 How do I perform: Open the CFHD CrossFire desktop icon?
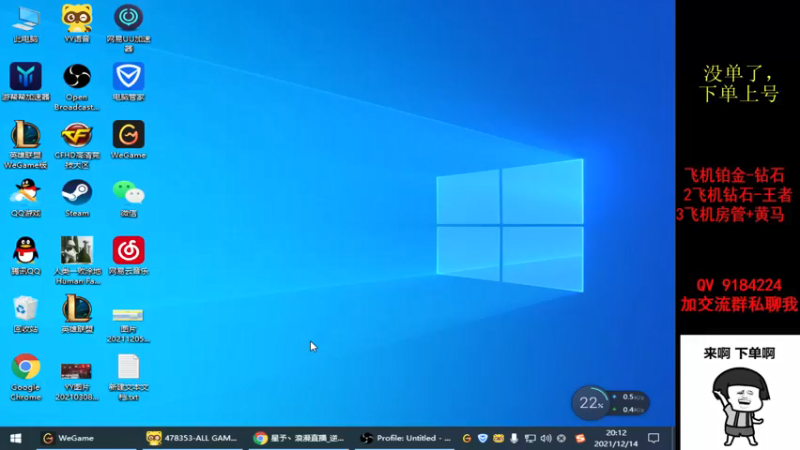pos(77,145)
